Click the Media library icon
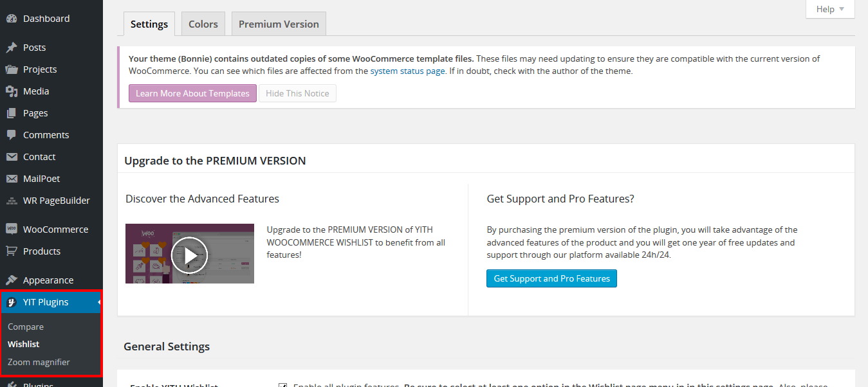 (x=12, y=91)
